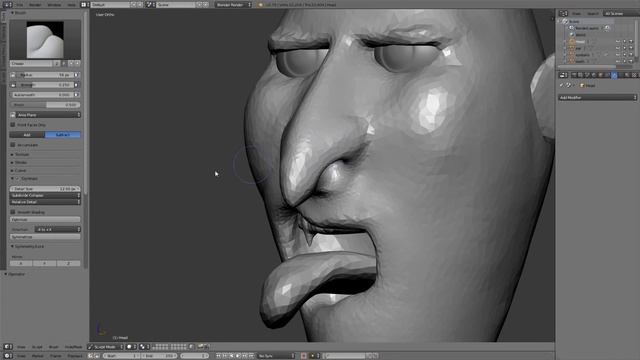Lock the brush radius unit icon
Screen dimensions: 640x360
coord(13,75)
